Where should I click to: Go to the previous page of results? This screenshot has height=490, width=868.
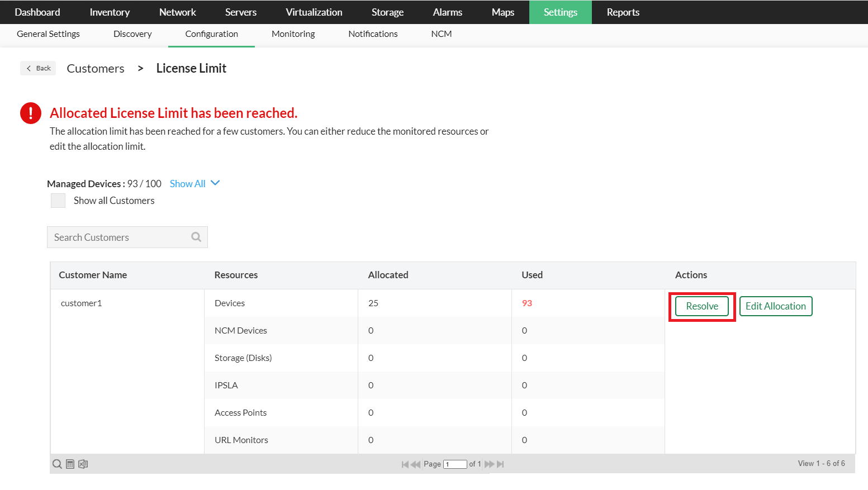pyautogui.click(x=416, y=464)
